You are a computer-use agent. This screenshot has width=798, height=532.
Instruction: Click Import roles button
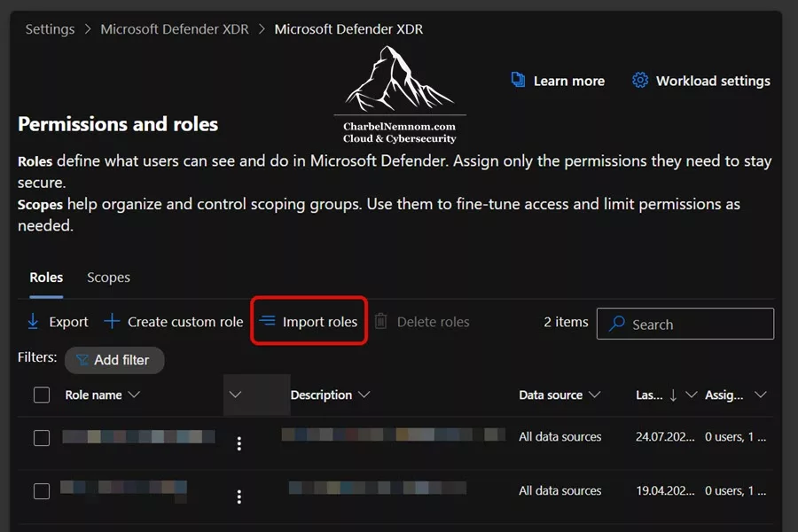coord(309,321)
